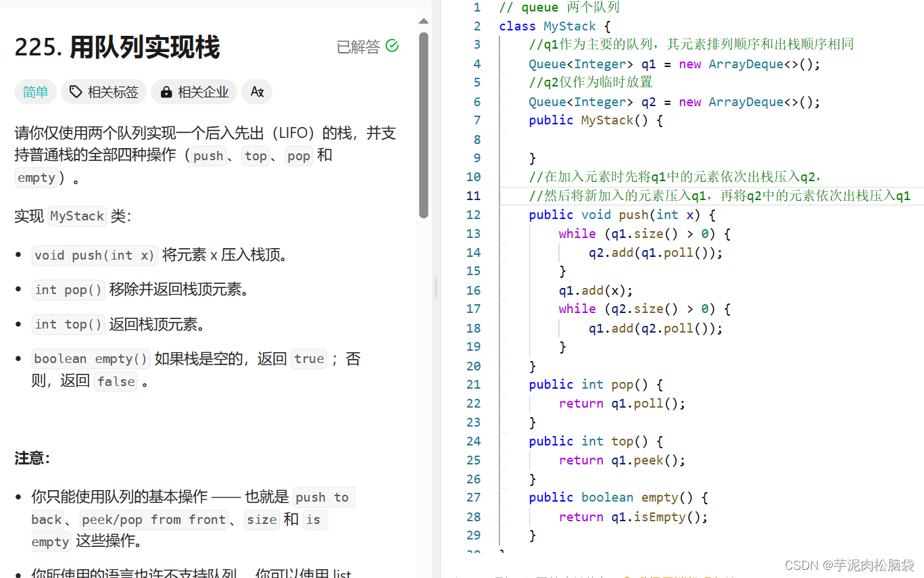Click the while (q2.size() > 0) line

click(x=644, y=309)
